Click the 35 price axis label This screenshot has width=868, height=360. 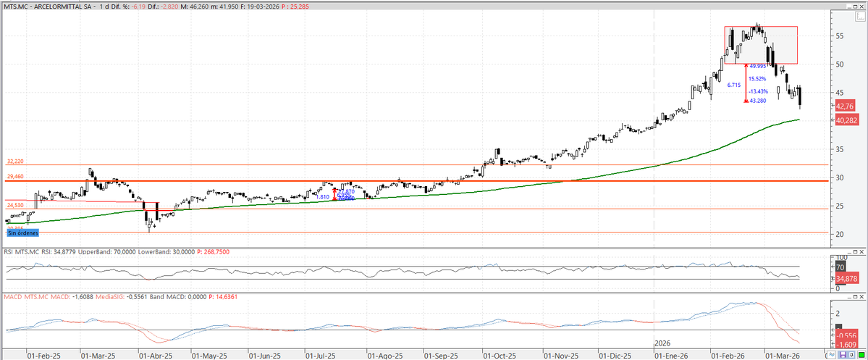pyautogui.click(x=840, y=149)
